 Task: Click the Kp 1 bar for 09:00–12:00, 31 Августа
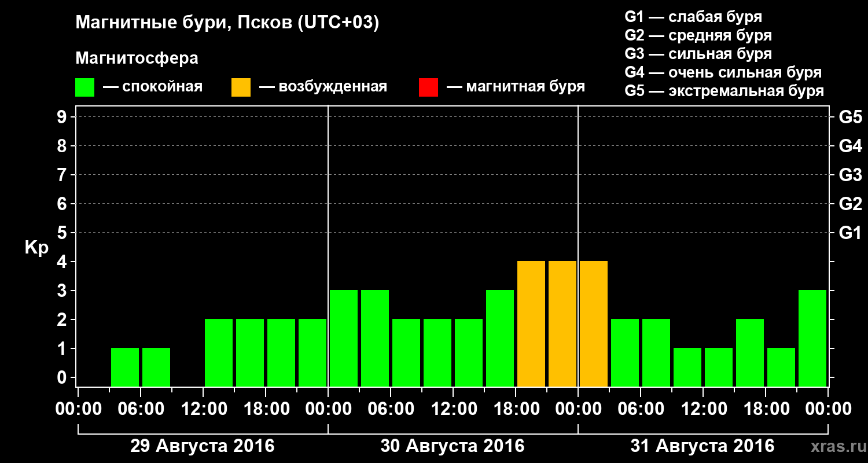687,367
